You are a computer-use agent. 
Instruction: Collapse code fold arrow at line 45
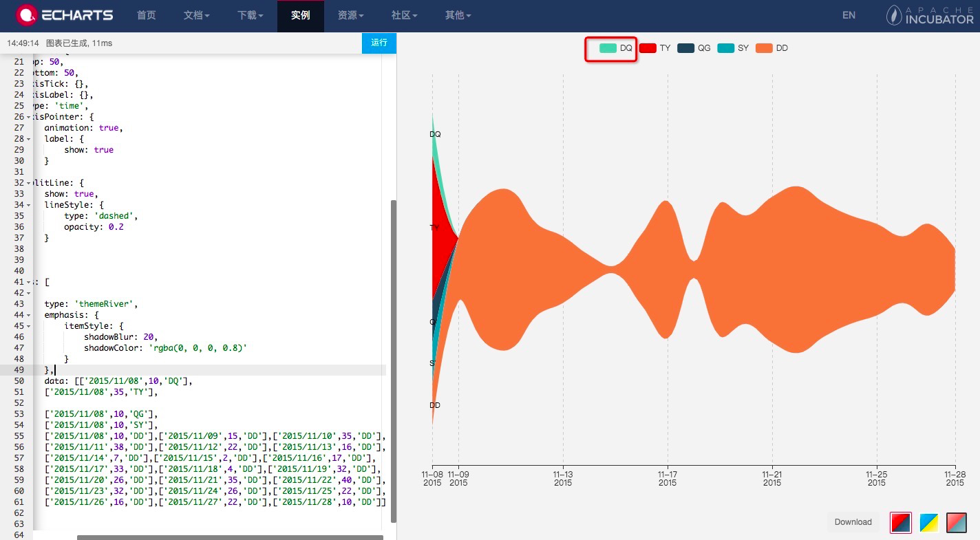(x=28, y=326)
